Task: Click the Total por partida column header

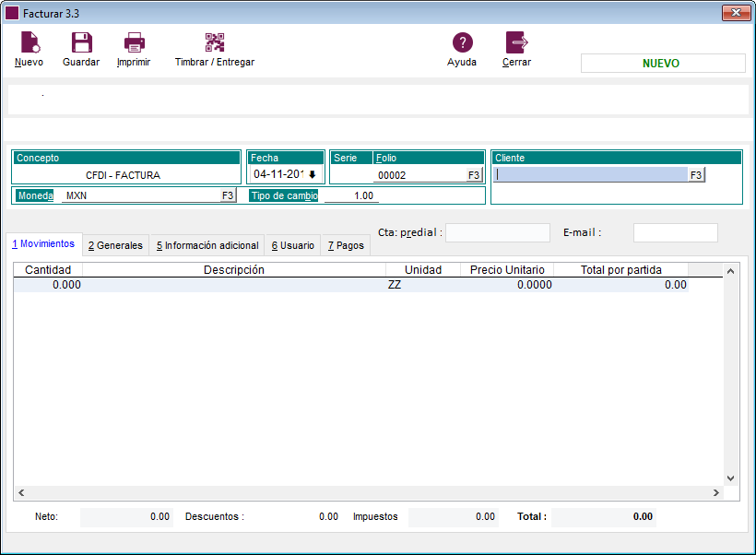Action: (x=621, y=270)
